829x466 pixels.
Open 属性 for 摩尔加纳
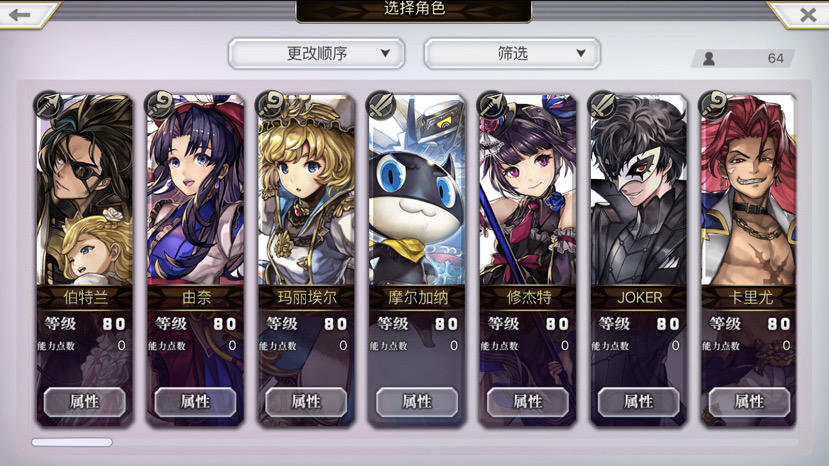[417, 402]
